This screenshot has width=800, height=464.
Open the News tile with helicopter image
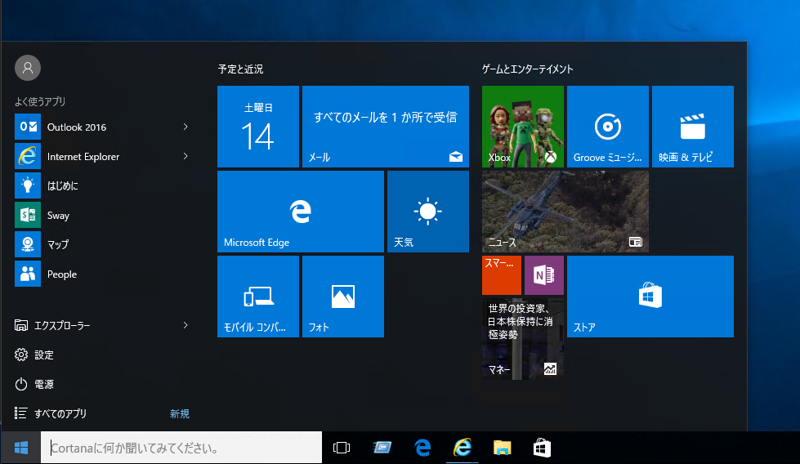565,211
